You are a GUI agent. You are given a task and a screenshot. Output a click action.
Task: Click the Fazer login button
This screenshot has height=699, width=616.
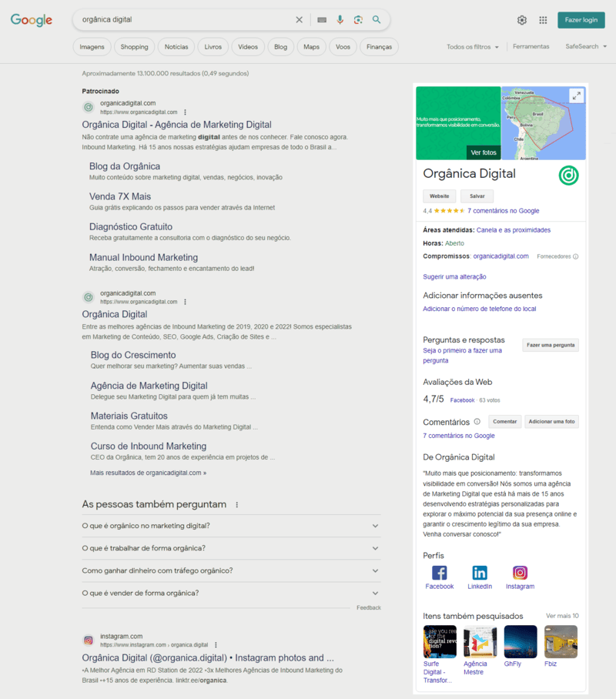coord(581,20)
